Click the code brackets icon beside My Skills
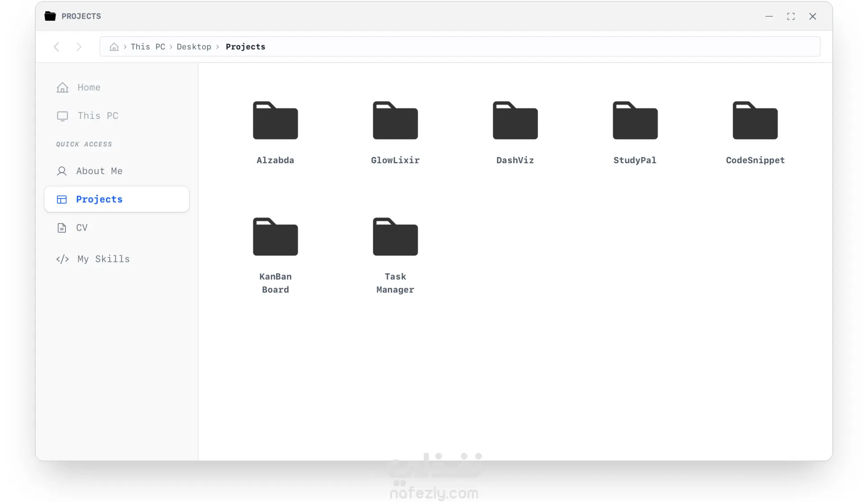Viewport: 868px width, 502px height. click(x=62, y=259)
